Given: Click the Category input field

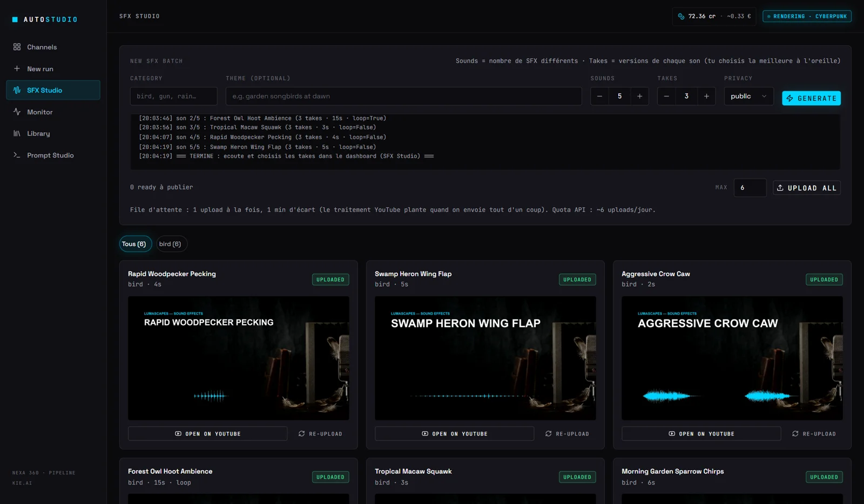Looking at the screenshot, I should click(x=173, y=96).
